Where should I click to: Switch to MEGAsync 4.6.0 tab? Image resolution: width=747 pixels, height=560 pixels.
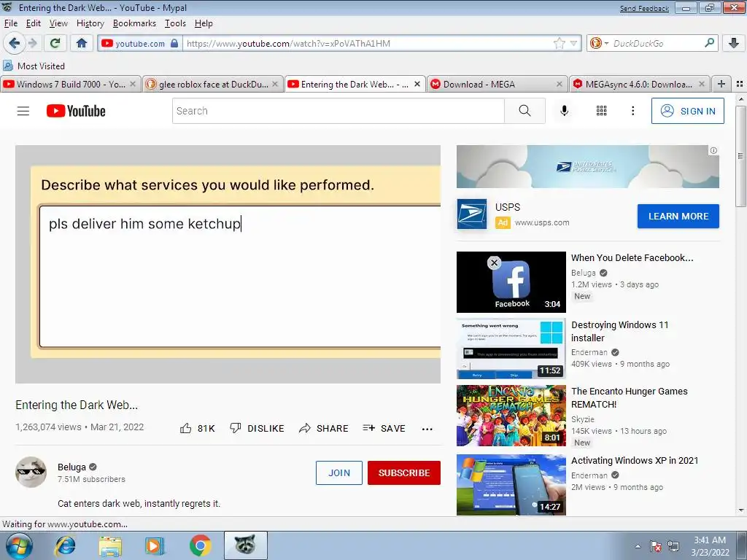pyautogui.click(x=639, y=84)
